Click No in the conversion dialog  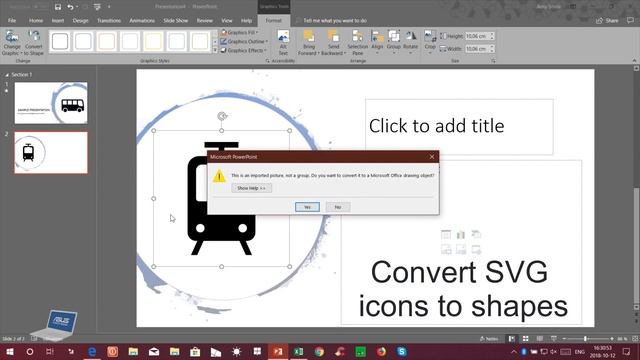(x=338, y=207)
